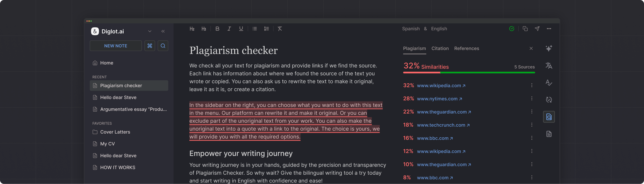Open the more options ellipsis menu

click(549, 29)
